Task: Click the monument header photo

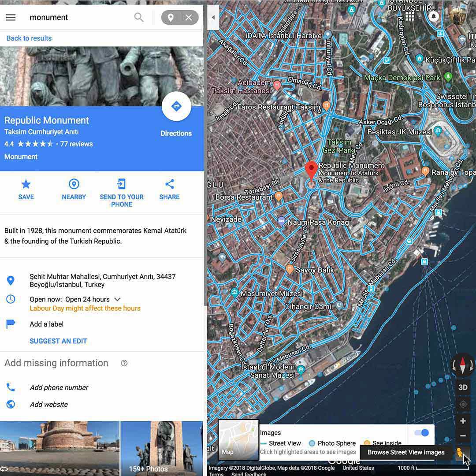Action: 102,77
